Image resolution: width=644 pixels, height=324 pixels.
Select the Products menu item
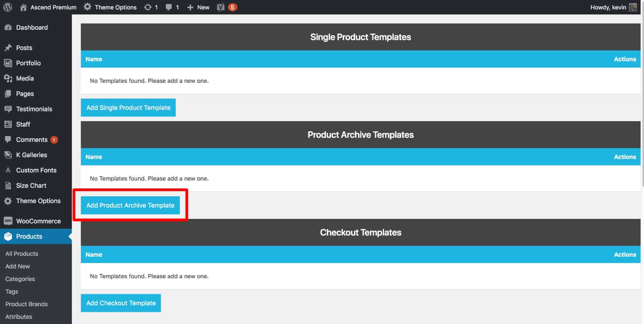click(36, 236)
